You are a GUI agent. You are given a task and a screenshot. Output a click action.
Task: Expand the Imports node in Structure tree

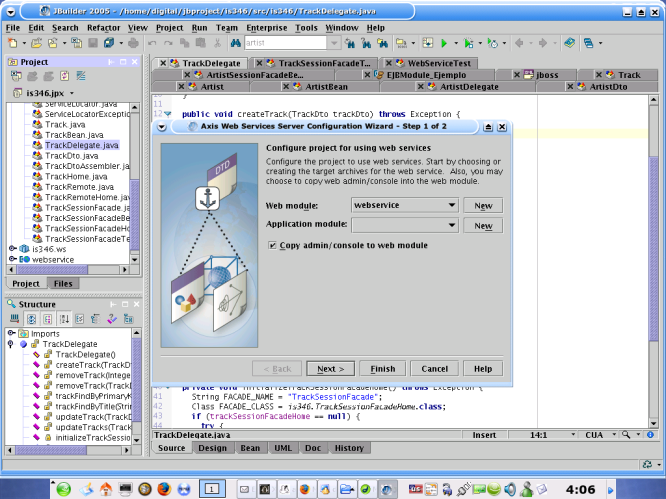pyautogui.click(x=11, y=334)
